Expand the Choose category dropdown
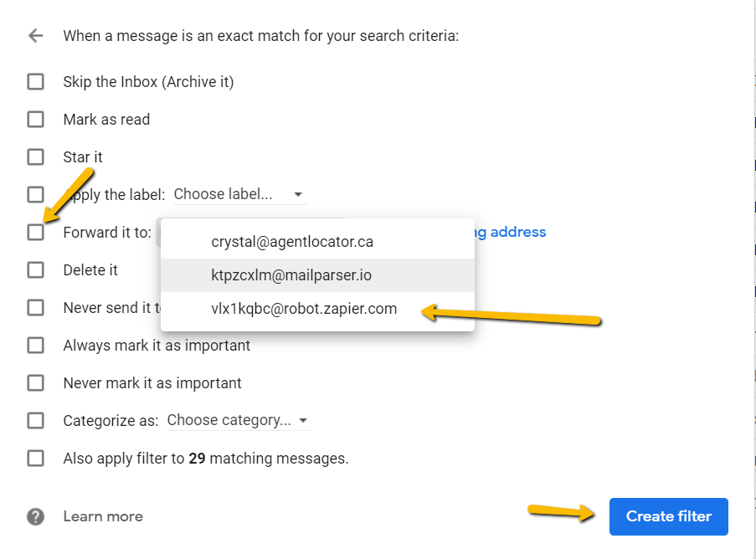 239,420
